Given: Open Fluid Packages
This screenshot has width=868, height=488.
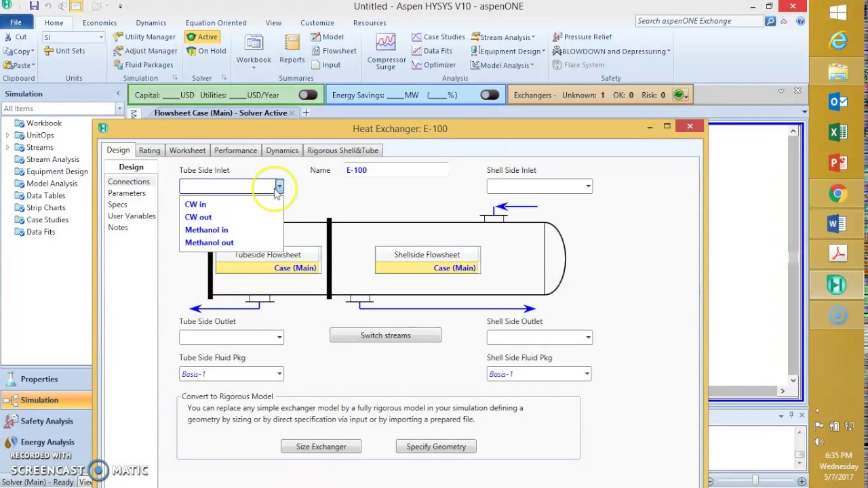Looking at the screenshot, I should [x=143, y=65].
